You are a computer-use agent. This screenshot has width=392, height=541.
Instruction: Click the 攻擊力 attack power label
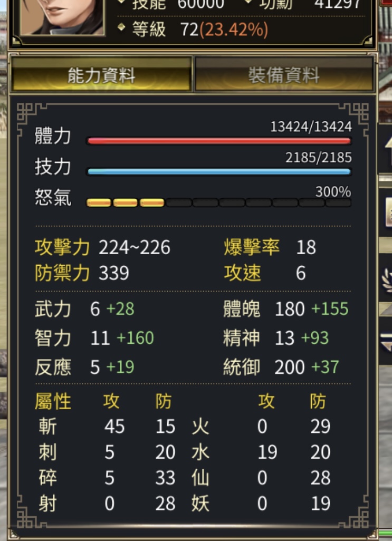62,247
